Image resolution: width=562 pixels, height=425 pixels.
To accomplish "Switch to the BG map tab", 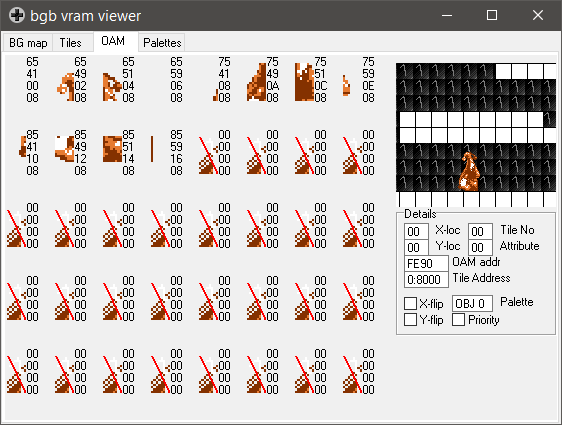I will click(28, 43).
